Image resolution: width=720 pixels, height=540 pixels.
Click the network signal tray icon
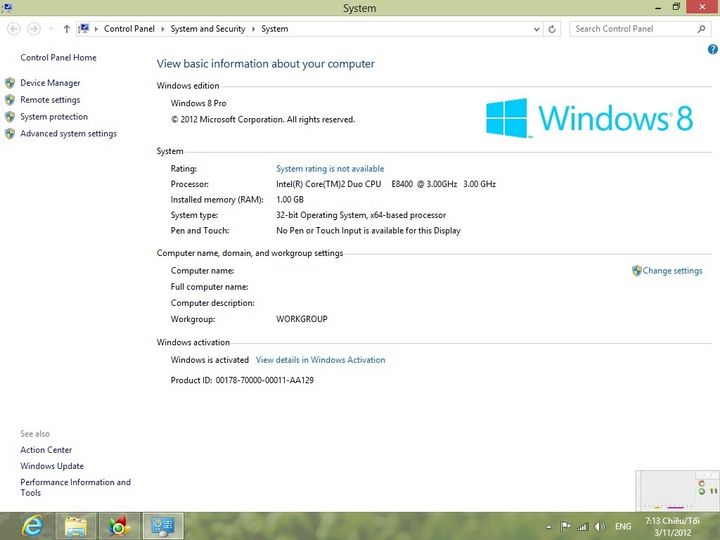pos(582,527)
